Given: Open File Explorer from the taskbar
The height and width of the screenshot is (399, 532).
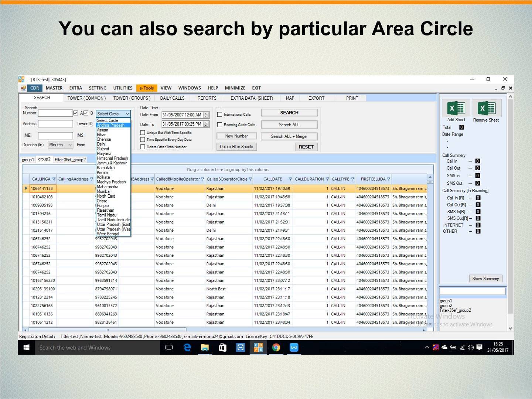Looking at the screenshot, I should tap(205, 347).
